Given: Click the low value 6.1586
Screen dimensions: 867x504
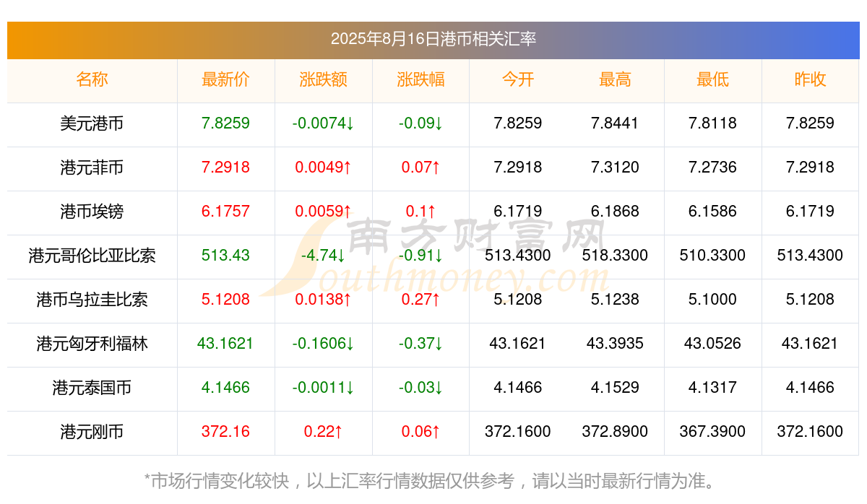Looking at the screenshot, I should pyautogui.click(x=712, y=212).
